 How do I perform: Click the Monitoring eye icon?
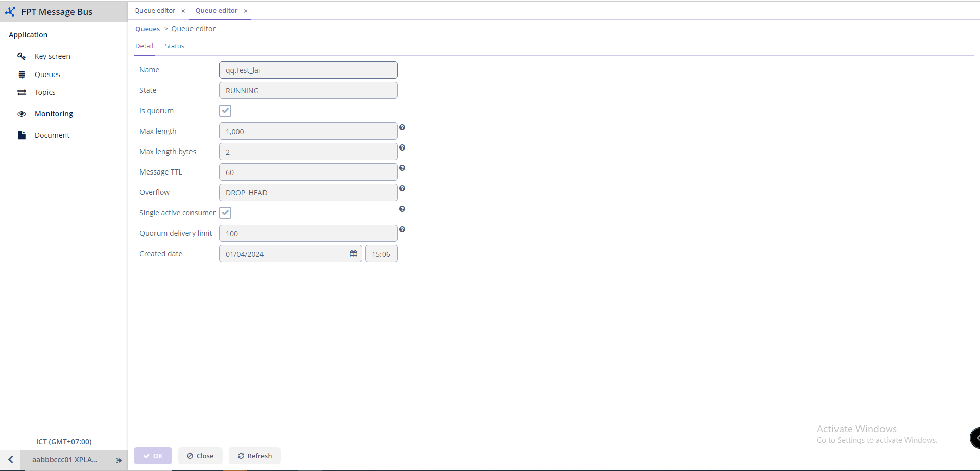[21, 114]
